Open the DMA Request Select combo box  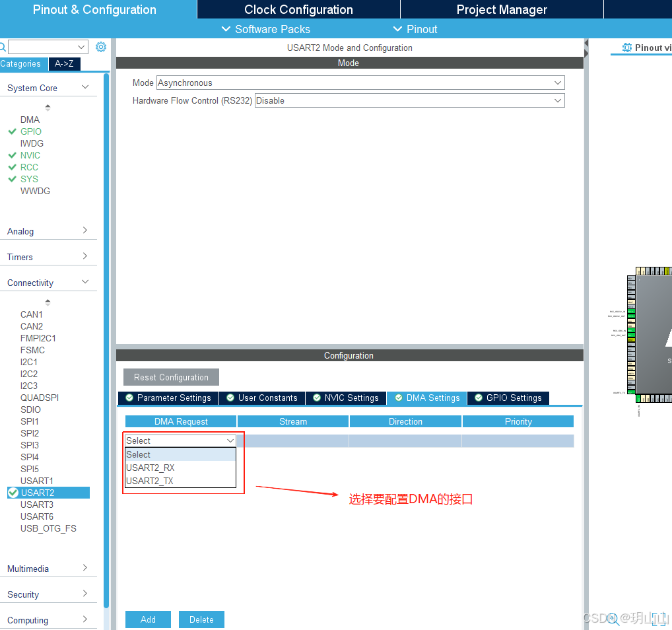[x=180, y=440]
